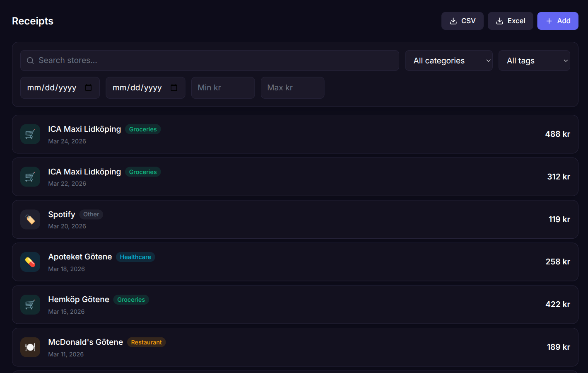This screenshot has height=373, width=588.
Task: Click the Restaurant tag on McDonald's Götene
Action: 146,342
